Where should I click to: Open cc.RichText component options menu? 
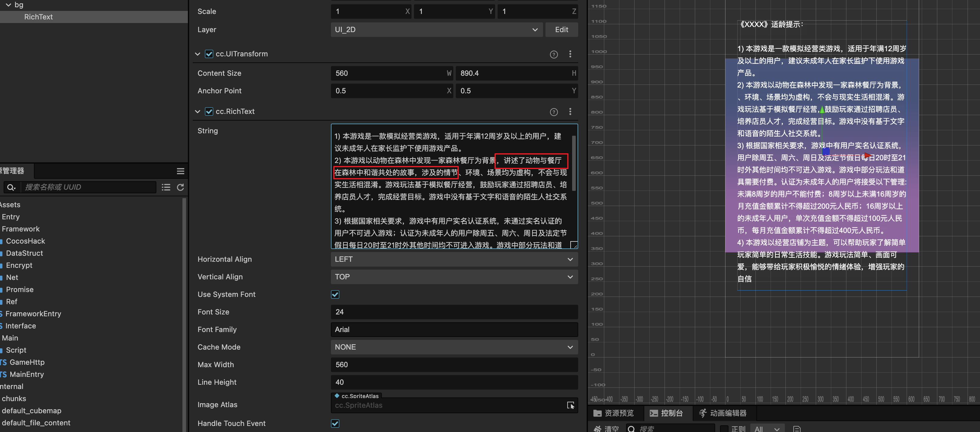[570, 111]
